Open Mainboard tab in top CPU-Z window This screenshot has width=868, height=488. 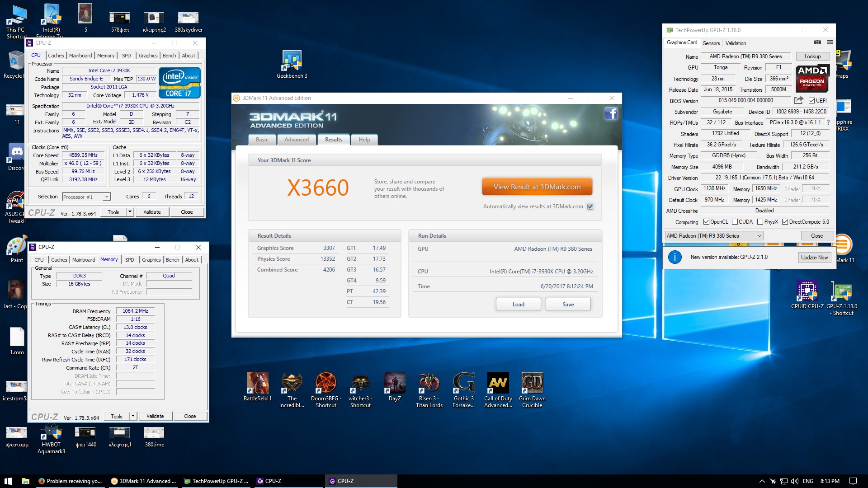pos(80,56)
